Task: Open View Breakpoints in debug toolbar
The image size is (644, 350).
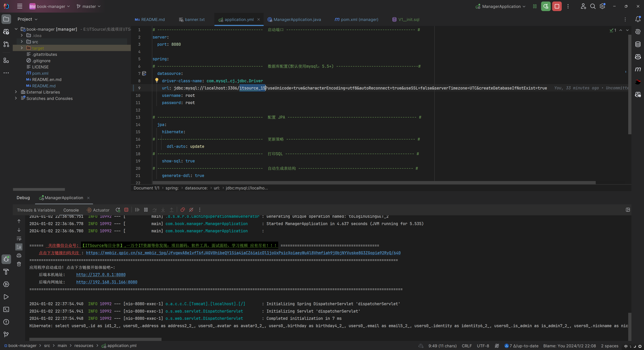Action: tap(182, 210)
